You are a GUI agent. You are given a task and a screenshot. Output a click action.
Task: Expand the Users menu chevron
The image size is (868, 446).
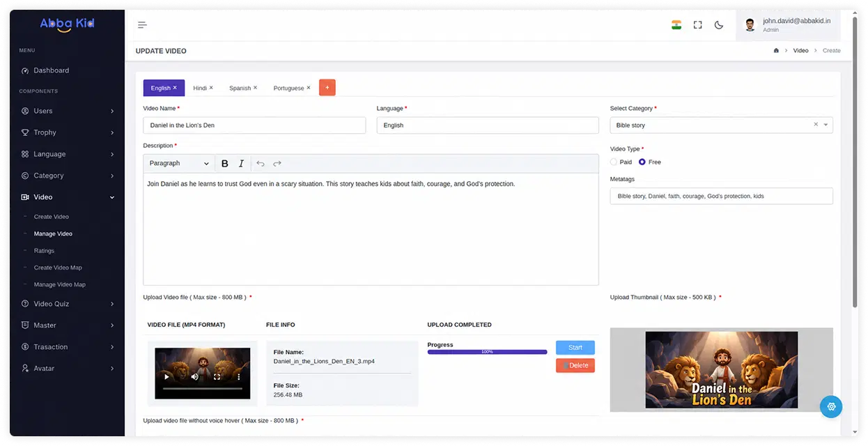pos(112,111)
